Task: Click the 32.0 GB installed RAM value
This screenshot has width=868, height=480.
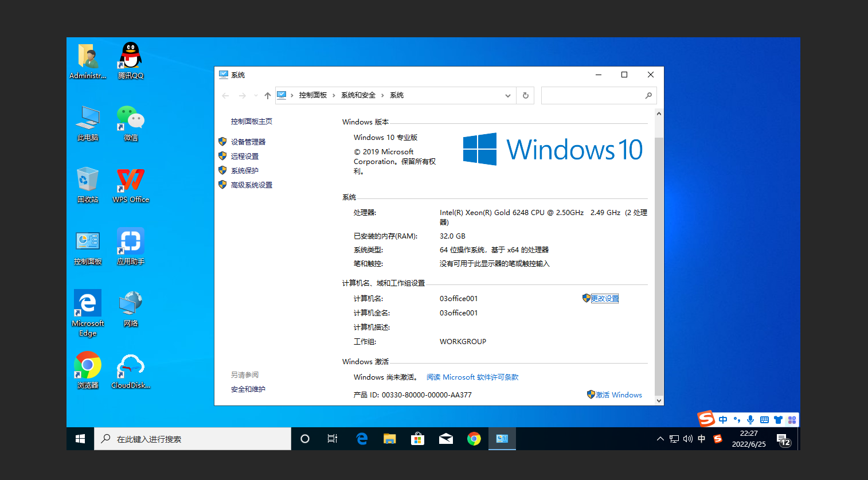Action: (452, 236)
